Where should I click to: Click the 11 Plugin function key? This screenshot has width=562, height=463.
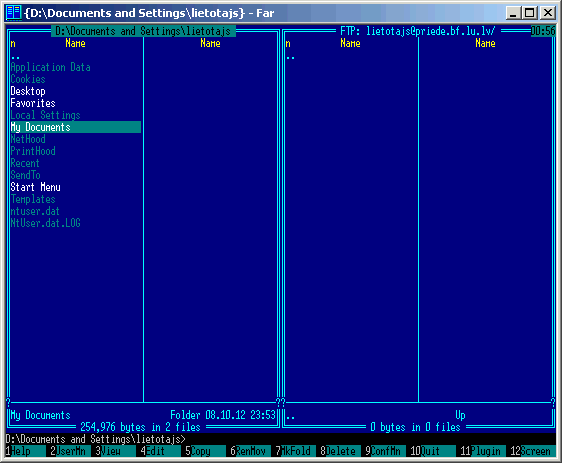tap(483, 451)
